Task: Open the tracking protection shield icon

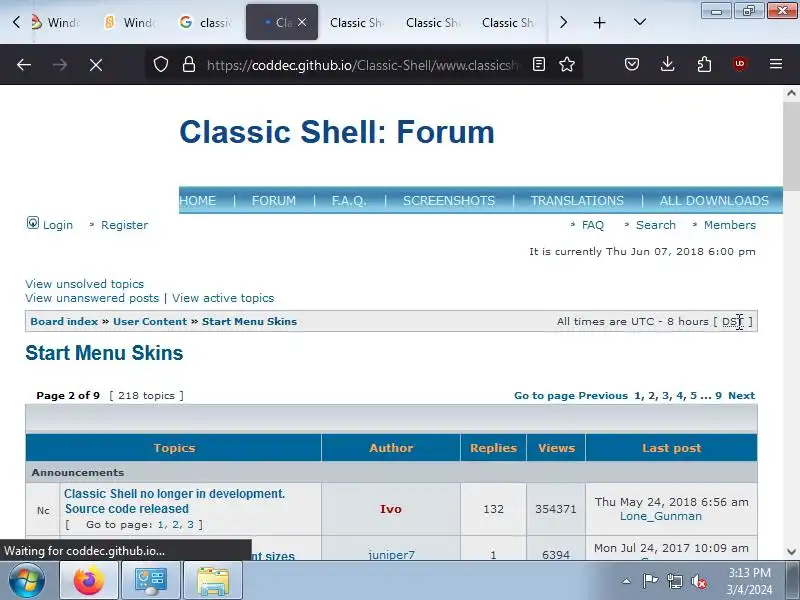Action: [161, 64]
